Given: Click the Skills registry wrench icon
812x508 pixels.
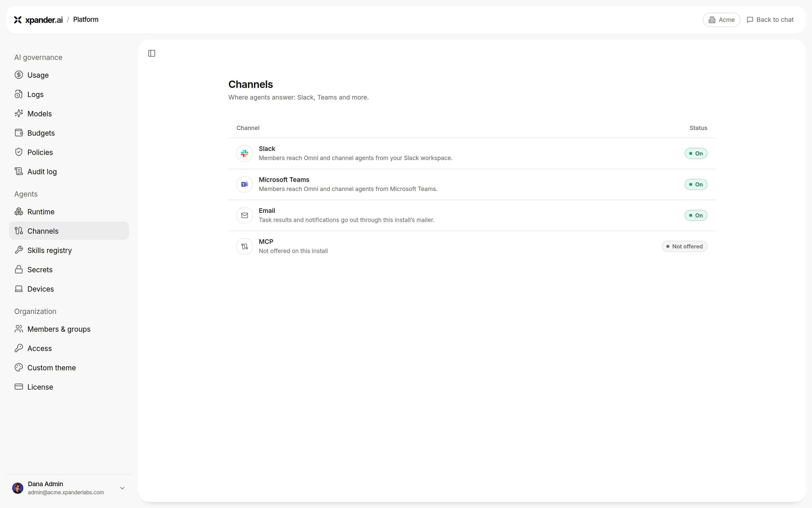Looking at the screenshot, I should [19, 250].
